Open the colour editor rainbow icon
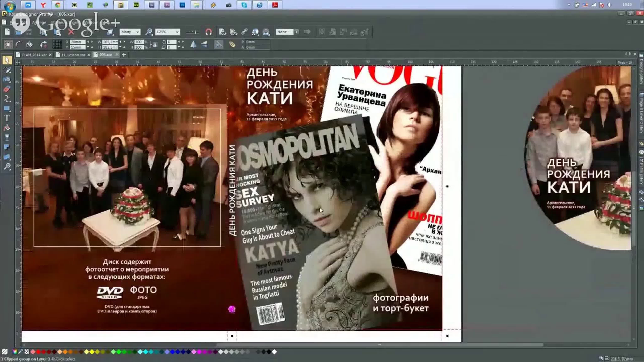Viewport: 644px width, 362px height. tap(15, 352)
